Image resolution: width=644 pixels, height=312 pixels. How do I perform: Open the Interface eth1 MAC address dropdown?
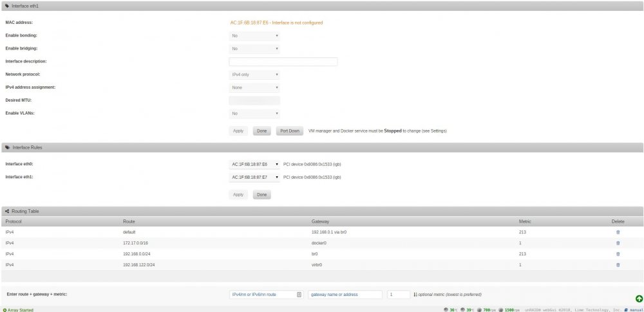coord(254,178)
